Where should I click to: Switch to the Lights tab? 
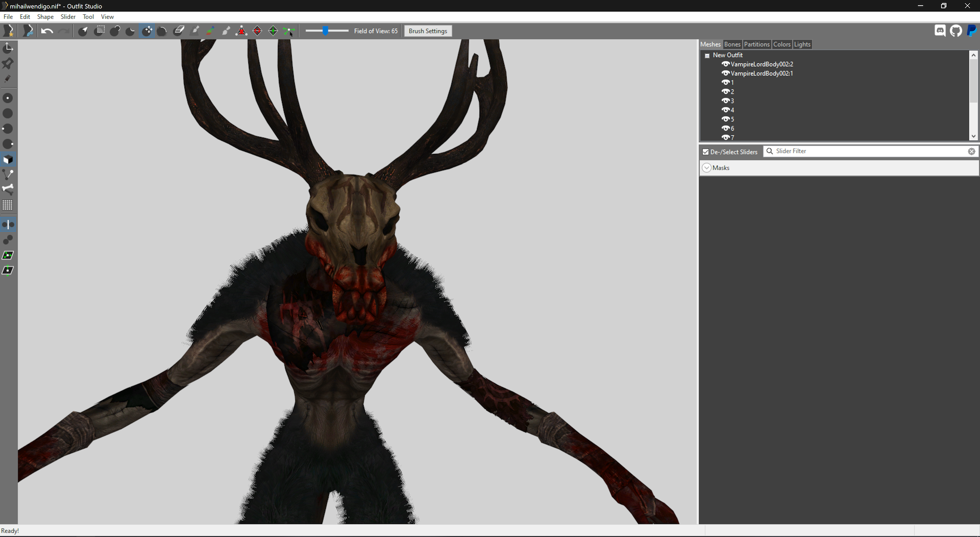(x=802, y=44)
